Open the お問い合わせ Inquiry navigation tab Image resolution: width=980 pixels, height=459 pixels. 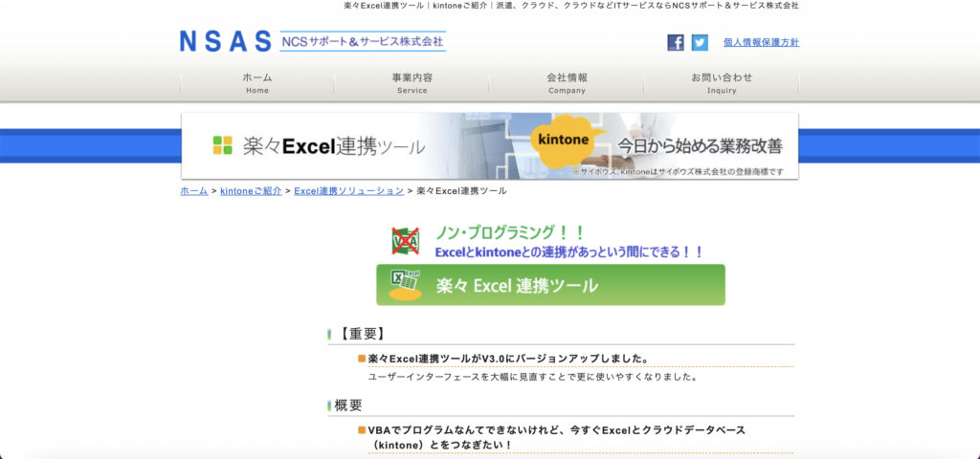722,83
